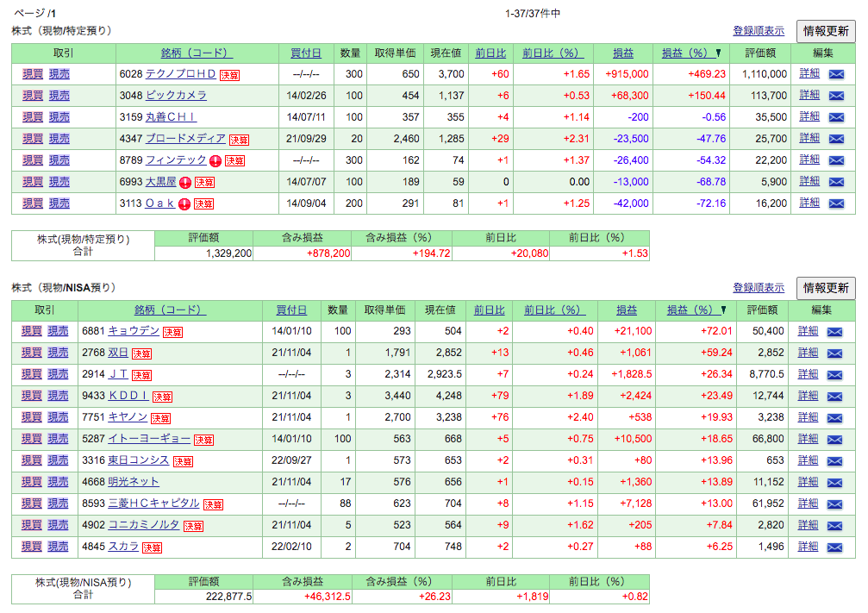Click the mail icon in the テクノプロHD row
868x613 pixels.
click(836, 74)
